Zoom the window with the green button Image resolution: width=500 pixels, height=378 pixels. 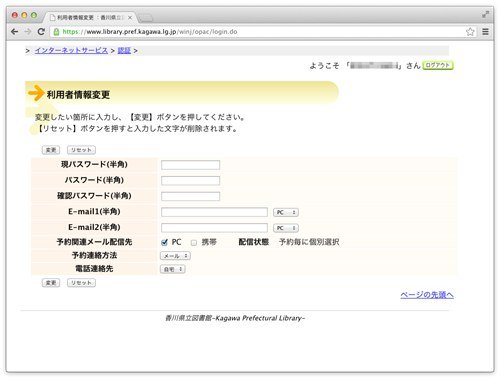coord(34,15)
